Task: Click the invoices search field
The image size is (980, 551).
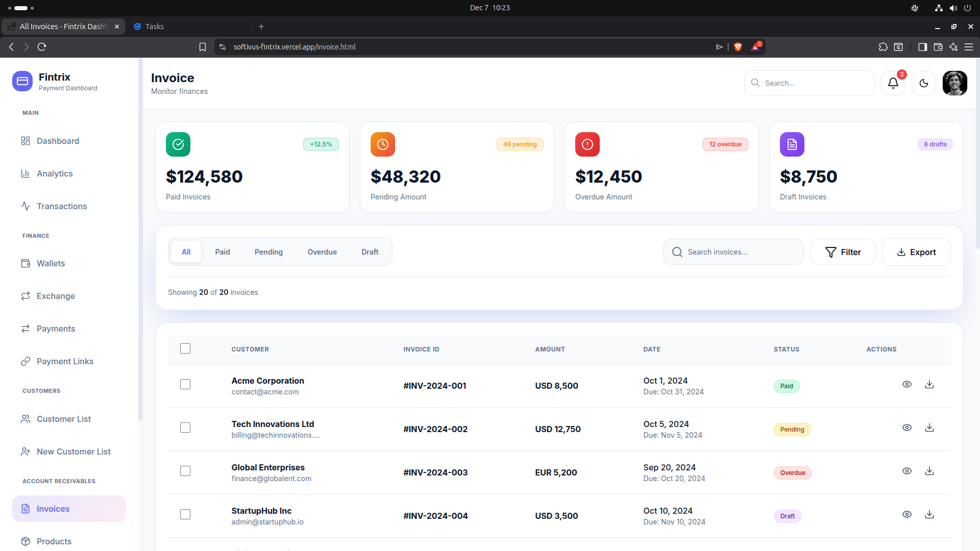Action: [733, 252]
